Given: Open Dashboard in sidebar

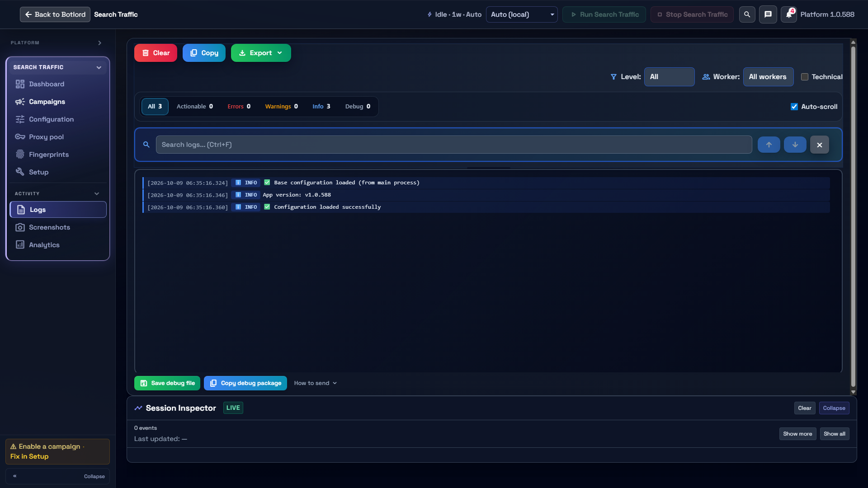Looking at the screenshot, I should tap(58, 84).
